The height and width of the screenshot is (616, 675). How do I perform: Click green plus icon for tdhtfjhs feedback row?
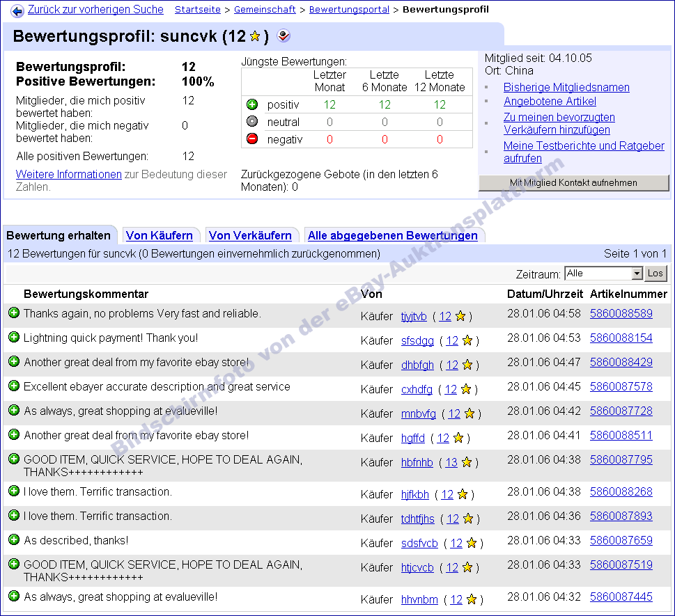pyautogui.click(x=14, y=515)
